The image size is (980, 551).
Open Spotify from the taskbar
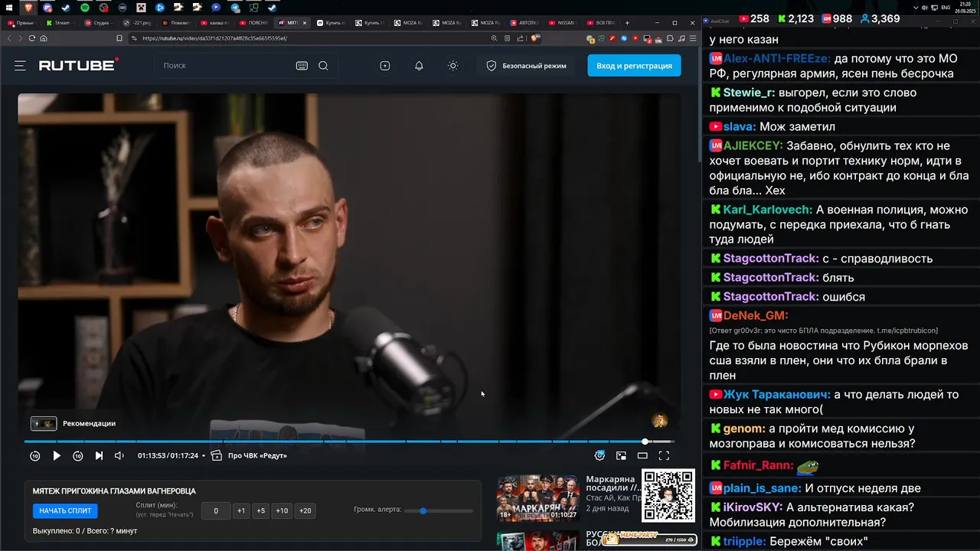click(85, 8)
